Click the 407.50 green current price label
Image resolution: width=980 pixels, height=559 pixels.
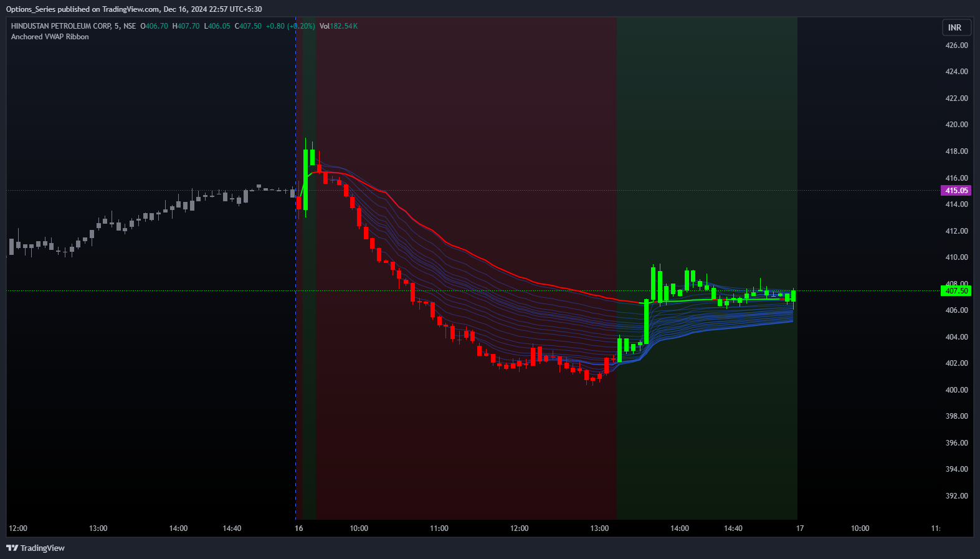(956, 291)
